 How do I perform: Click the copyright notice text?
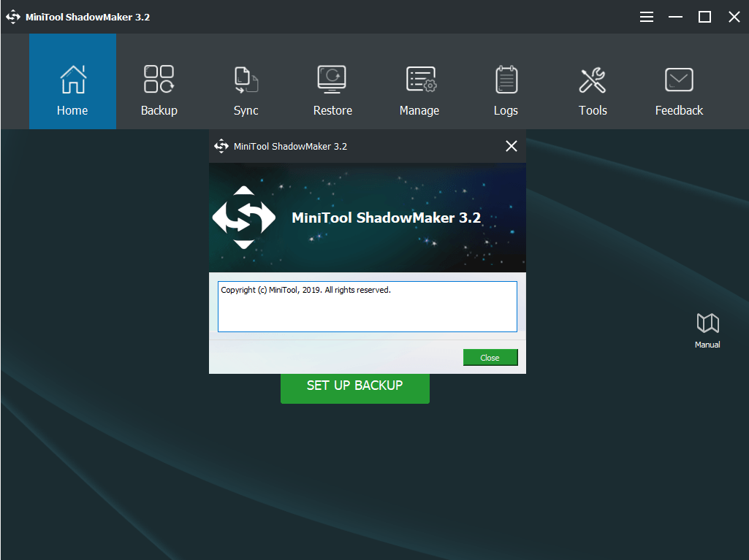point(305,290)
